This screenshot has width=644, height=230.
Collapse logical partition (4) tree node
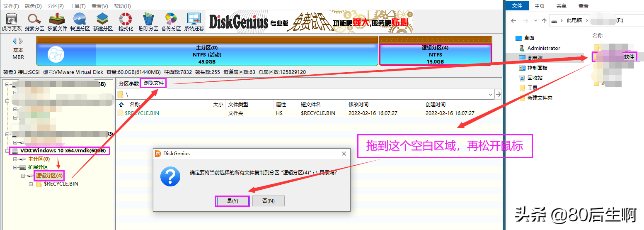point(23,176)
